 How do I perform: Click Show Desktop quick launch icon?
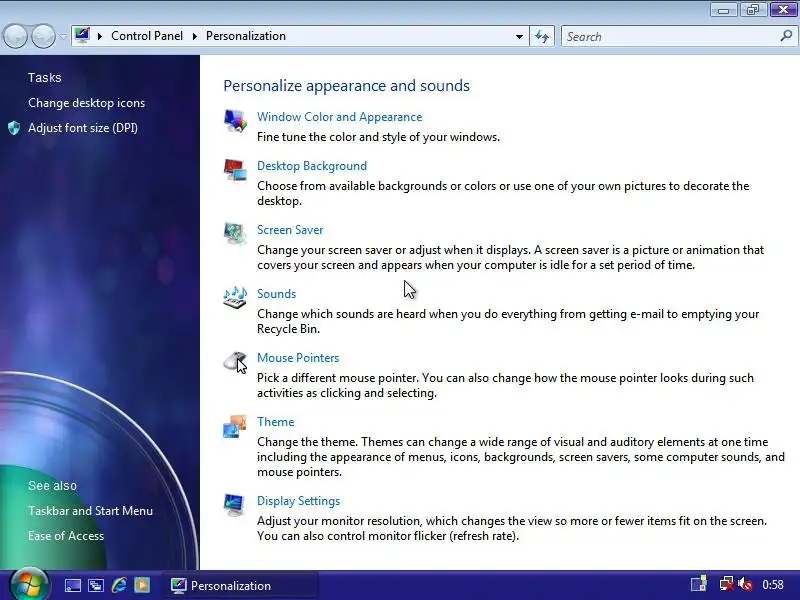pos(72,585)
